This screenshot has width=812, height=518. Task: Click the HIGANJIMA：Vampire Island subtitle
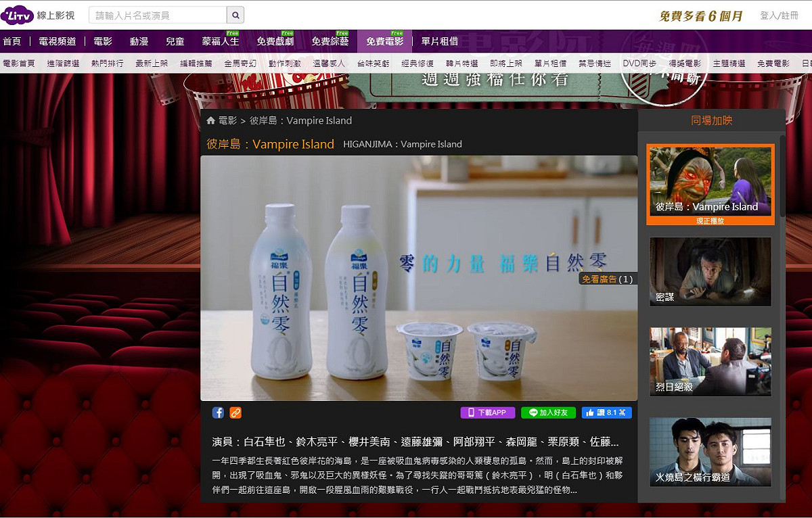point(403,144)
